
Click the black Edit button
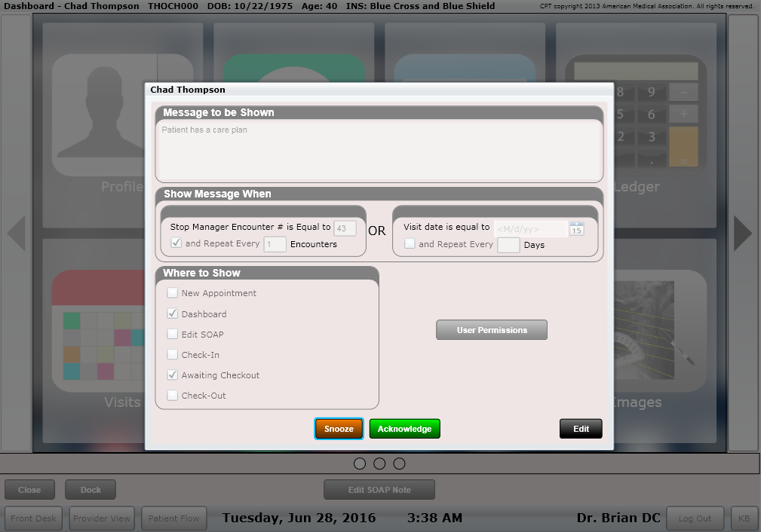point(580,429)
